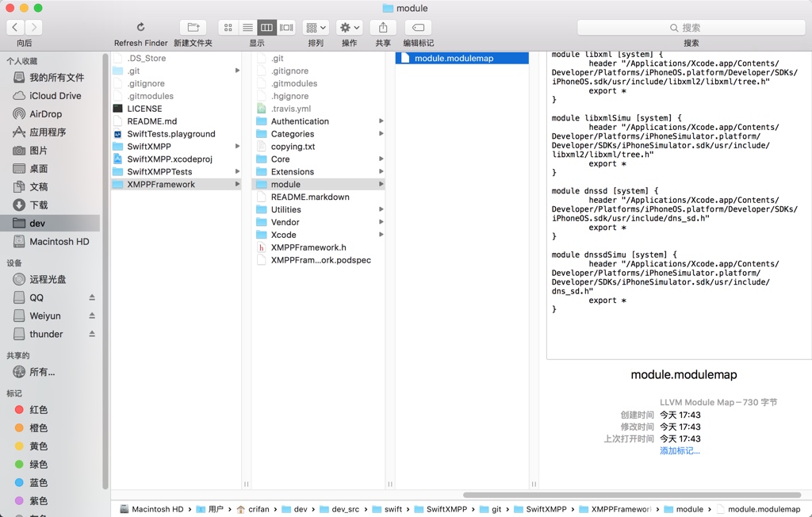Click crifan in the path bar
The image size is (812, 517).
point(253,509)
